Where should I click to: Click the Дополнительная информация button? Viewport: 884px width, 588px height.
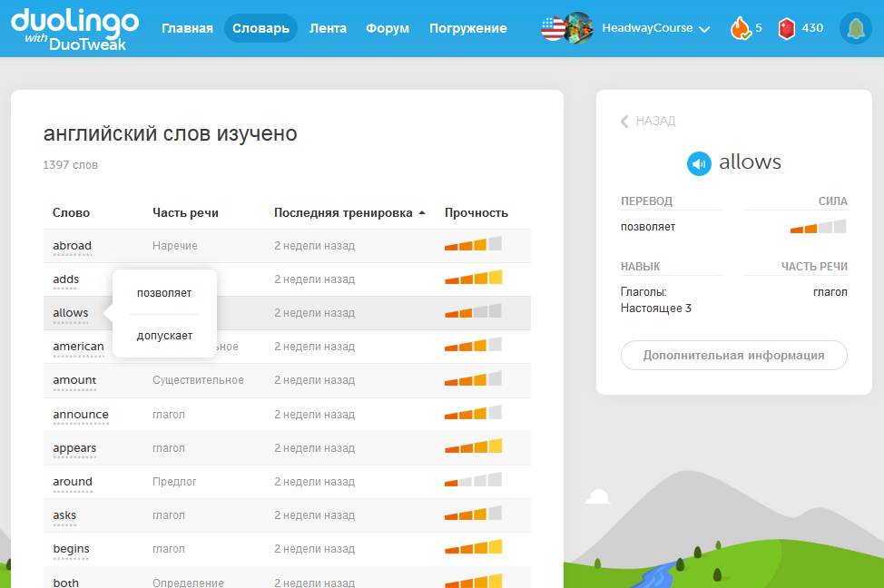tap(733, 355)
